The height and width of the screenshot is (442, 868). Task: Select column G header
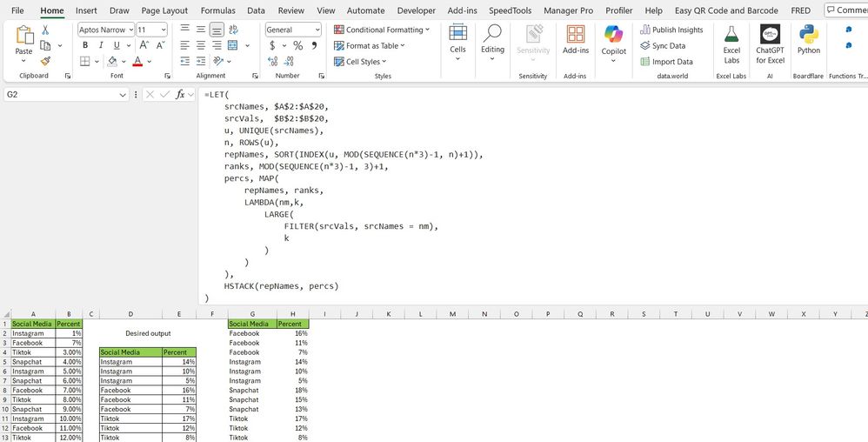click(x=252, y=314)
